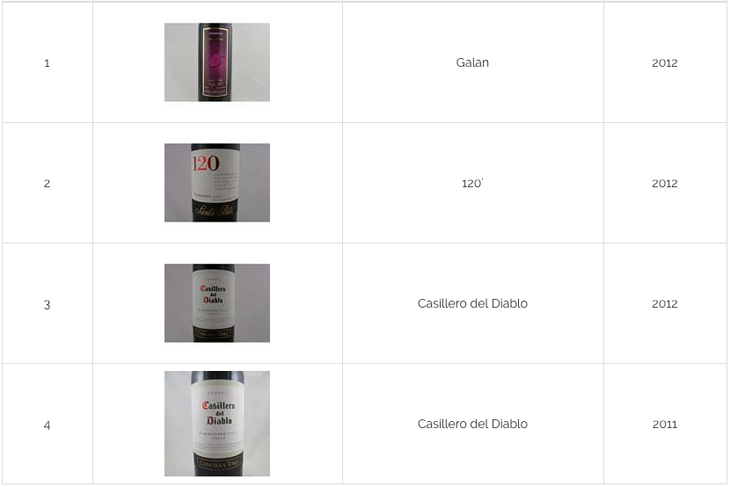This screenshot has width=730, height=487.
Task: Select the 2012 year in the 120' row
Action: click(x=664, y=183)
